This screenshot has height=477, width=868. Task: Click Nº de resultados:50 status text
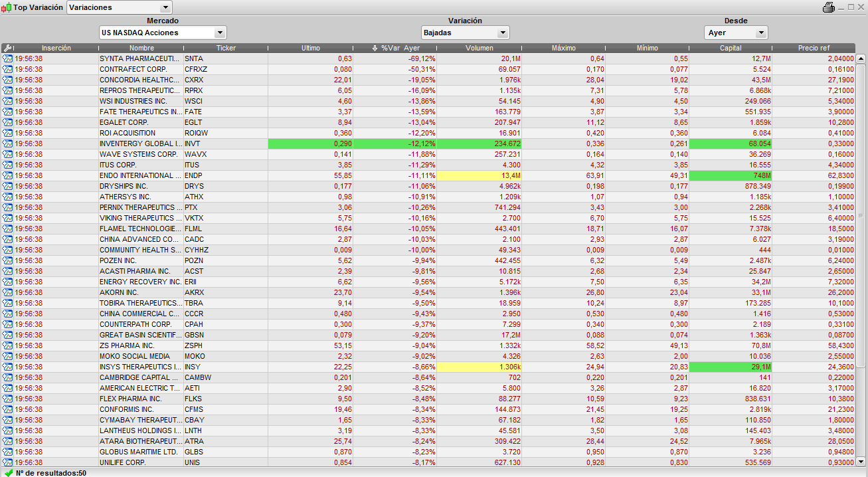[x=50, y=473]
